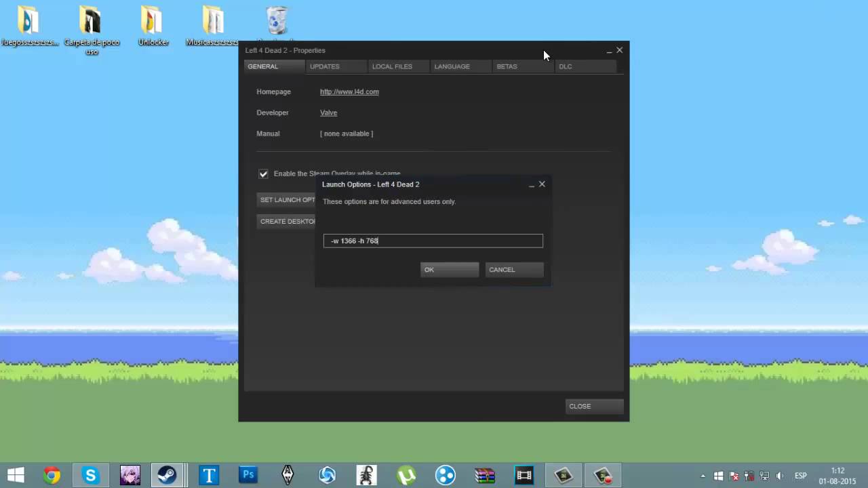The image size is (868, 488).
Task: Switch to the BETAS tab
Action: click(x=524, y=66)
